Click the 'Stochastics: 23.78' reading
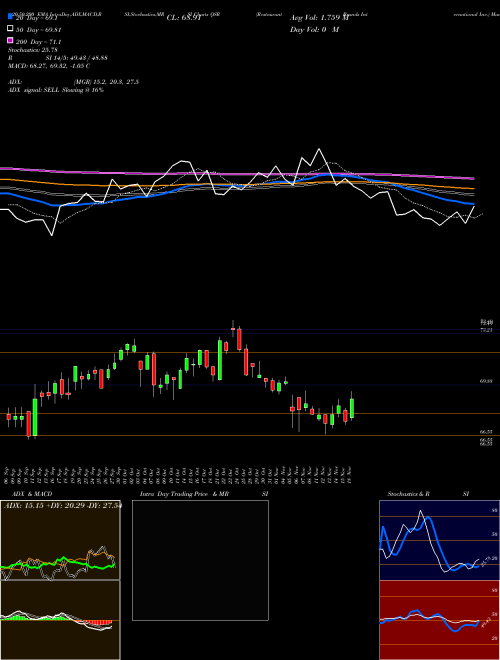This screenshot has width=500, height=660. (x=32, y=50)
